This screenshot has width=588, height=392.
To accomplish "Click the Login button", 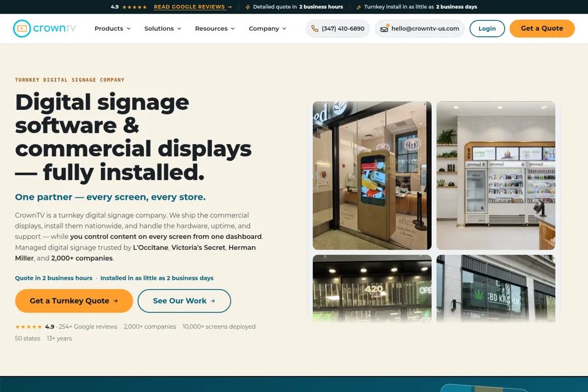I will pyautogui.click(x=487, y=29).
